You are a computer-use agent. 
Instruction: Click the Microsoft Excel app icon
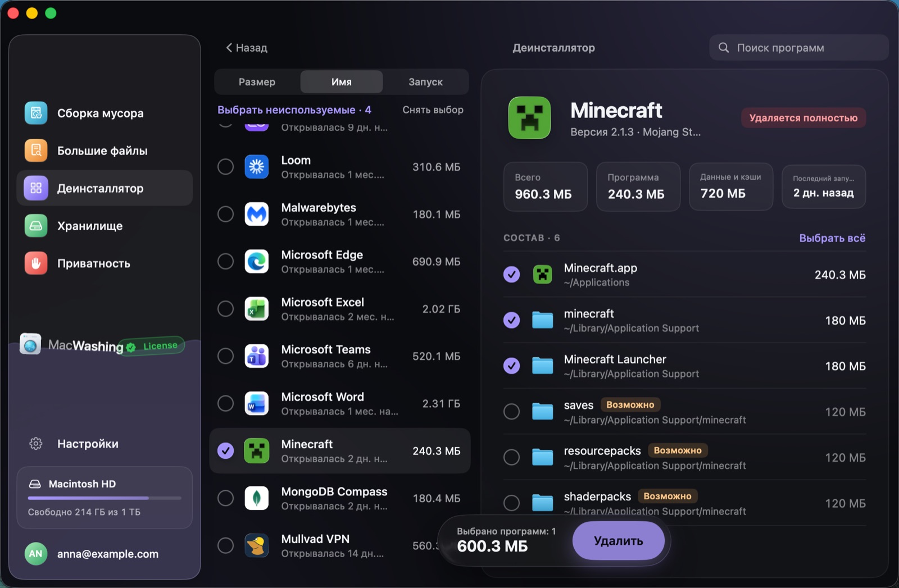click(x=257, y=308)
